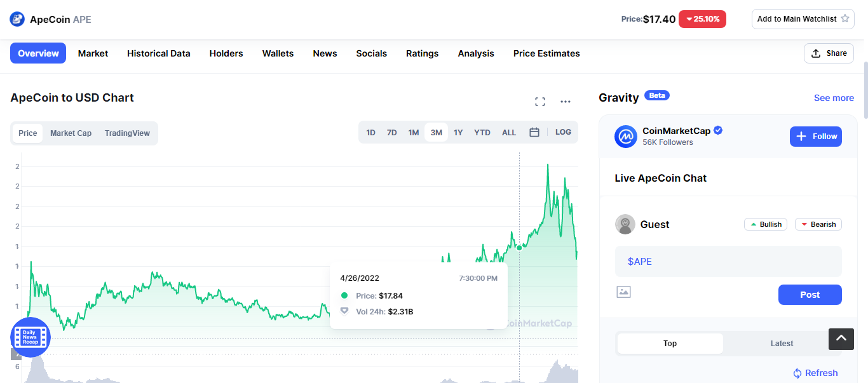Open the Historical Data tab
Screen dimensions: 868x383
pos(159,53)
